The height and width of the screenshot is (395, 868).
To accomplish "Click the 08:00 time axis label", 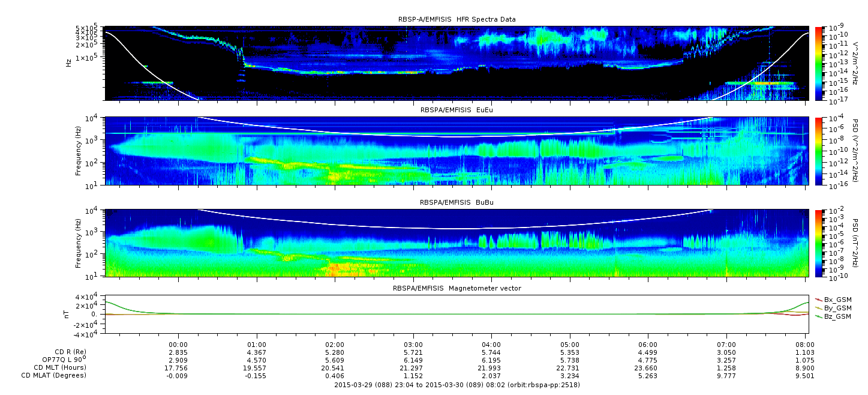I will (x=804, y=343).
